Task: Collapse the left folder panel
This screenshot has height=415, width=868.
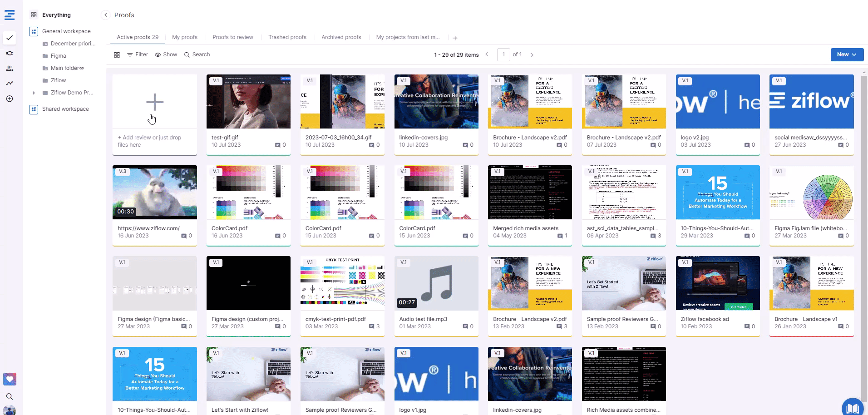Action: click(106, 15)
